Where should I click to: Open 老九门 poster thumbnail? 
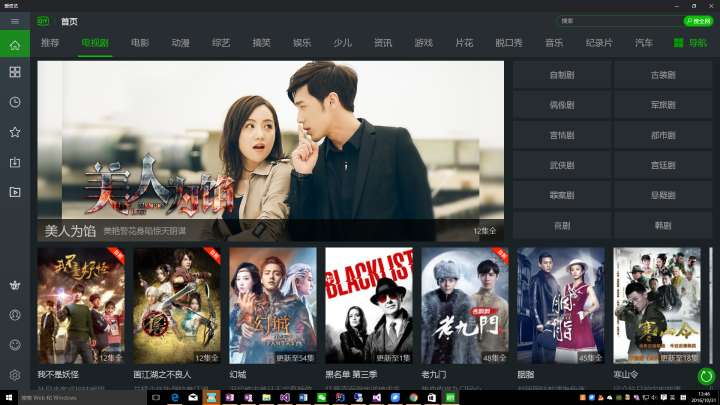click(465, 306)
